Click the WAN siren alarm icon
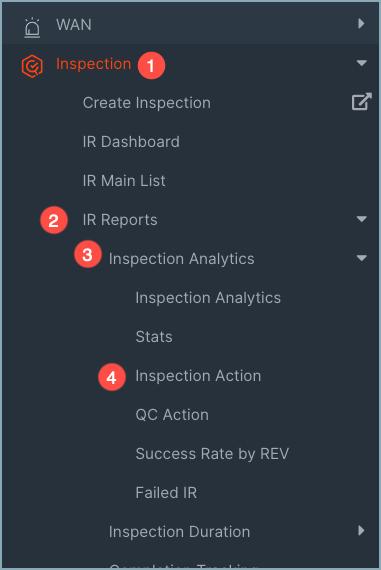 [x=32, y=27]
